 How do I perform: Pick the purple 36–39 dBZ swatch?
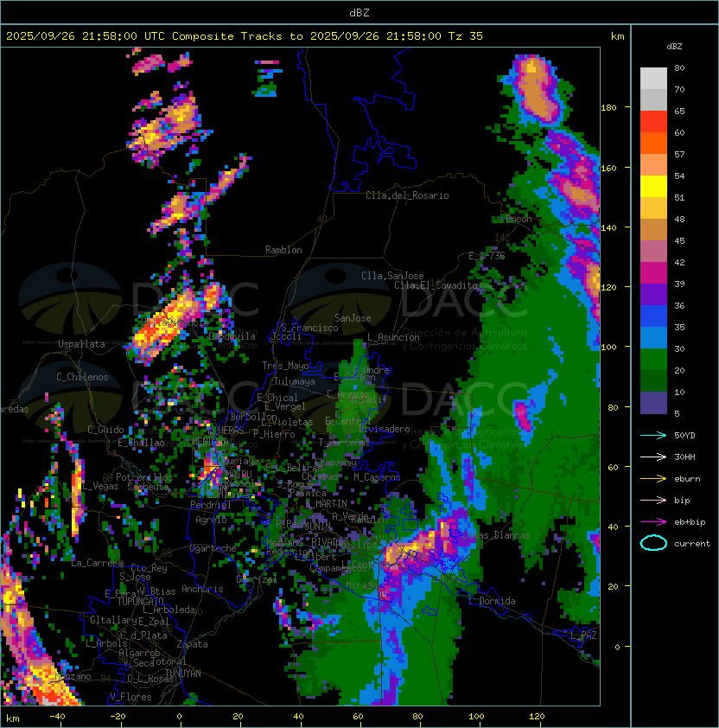[x=653, y=295]
